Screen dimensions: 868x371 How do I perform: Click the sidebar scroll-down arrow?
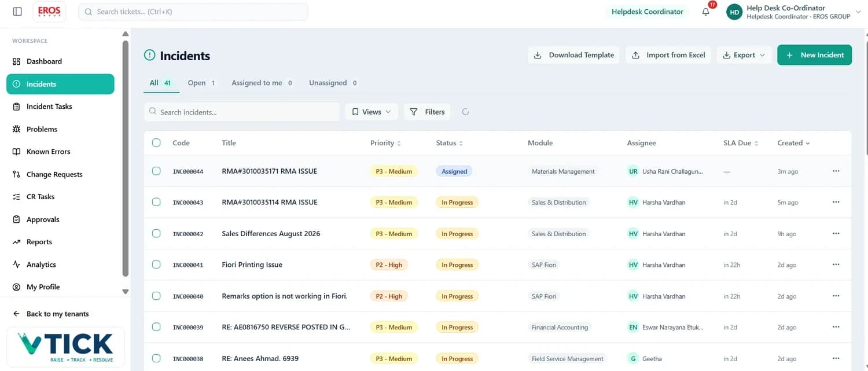click(x=126, y=292)
